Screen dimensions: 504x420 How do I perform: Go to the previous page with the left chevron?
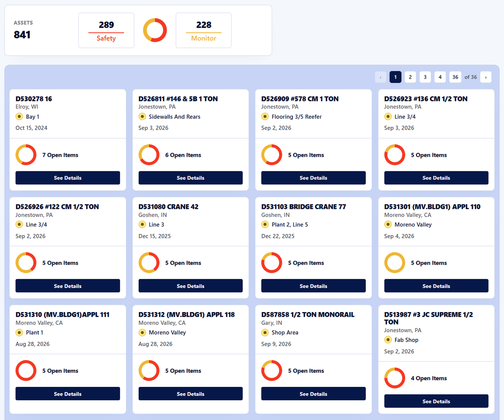381,77
